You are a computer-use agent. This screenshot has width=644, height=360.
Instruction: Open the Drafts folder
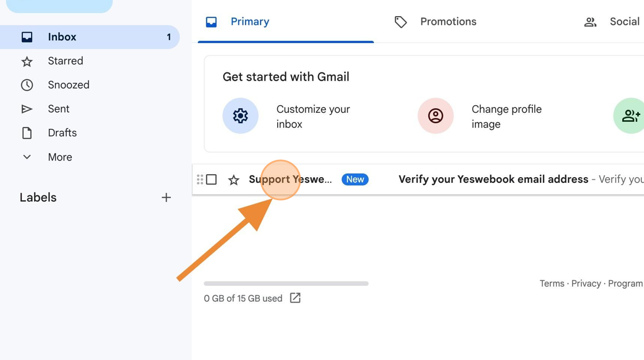coord(63,133)
